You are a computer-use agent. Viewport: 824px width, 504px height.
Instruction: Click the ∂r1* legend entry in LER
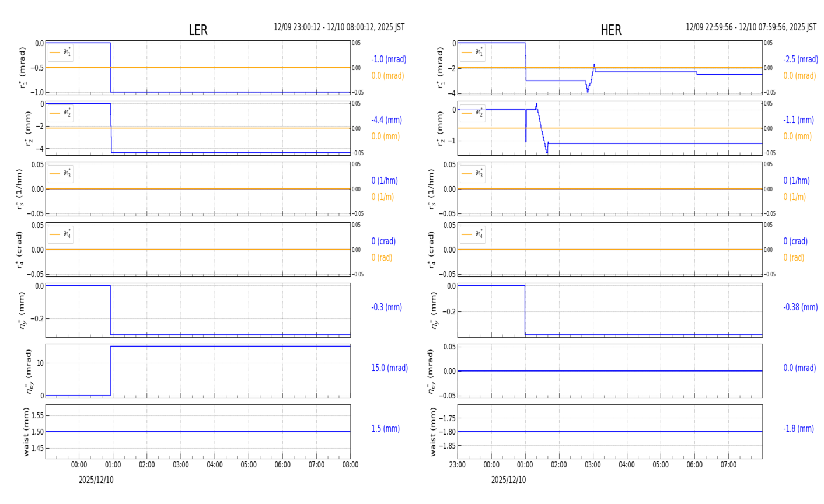pos(60,52)
